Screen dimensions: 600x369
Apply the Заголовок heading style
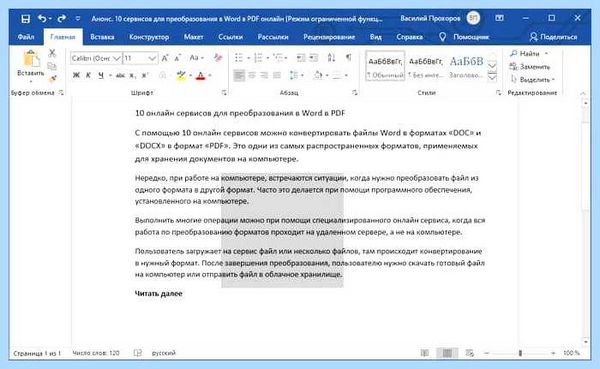[x=466, y=66]
